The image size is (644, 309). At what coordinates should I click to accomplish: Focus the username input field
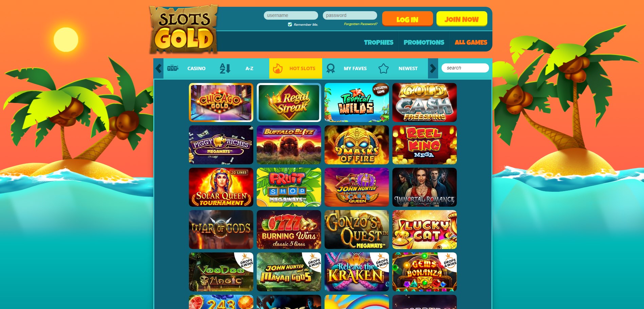(x=291, y=15)
